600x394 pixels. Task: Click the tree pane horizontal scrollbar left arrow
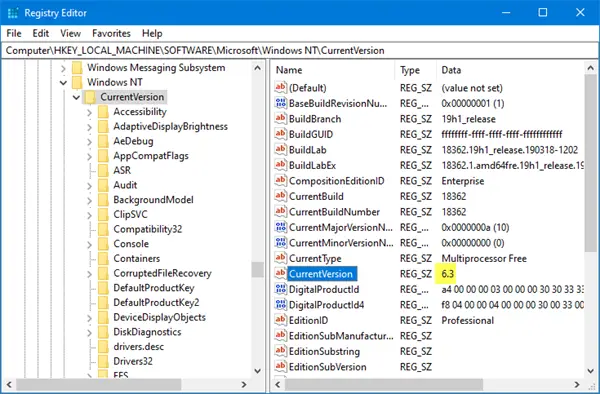(8, 384)
